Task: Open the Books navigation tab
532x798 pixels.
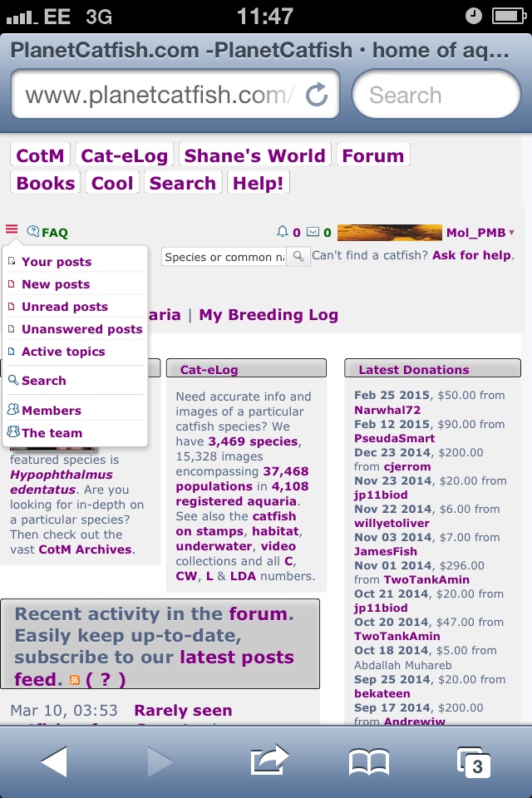Action: [46, 183]
